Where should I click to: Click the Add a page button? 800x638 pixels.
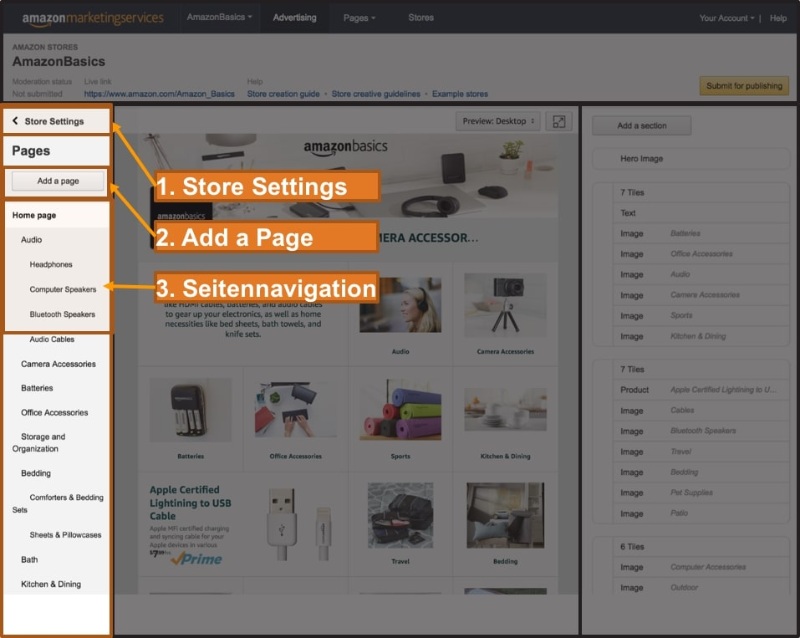tap(58, 181)
